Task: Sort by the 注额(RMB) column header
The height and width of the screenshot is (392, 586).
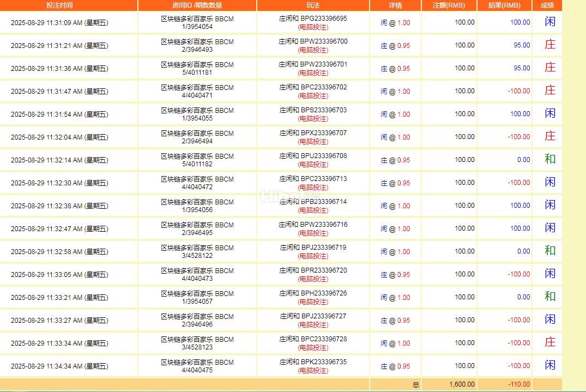Action: [449, 5]
